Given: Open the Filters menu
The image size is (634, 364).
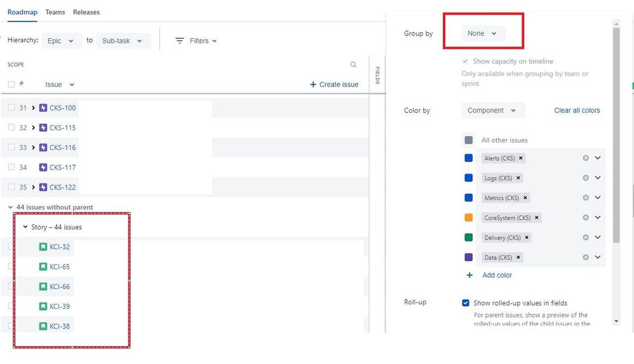Looking at the screenshot, I should [196, 41].
